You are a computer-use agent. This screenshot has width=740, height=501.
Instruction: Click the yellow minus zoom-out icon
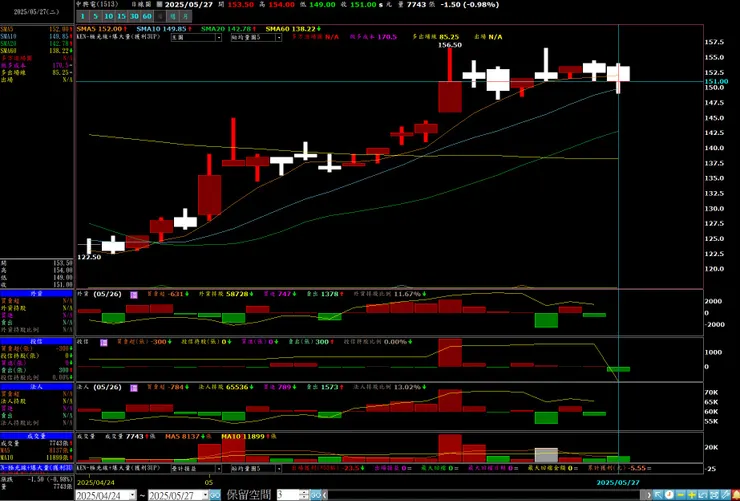681,495
